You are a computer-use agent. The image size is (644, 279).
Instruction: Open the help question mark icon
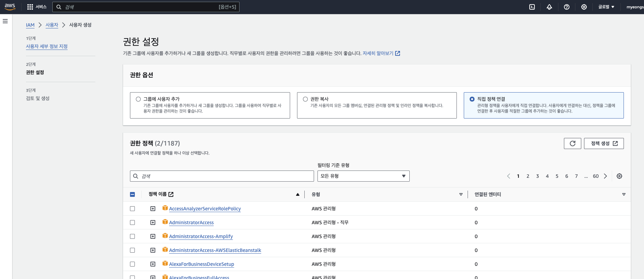click(x=567, y=7)
